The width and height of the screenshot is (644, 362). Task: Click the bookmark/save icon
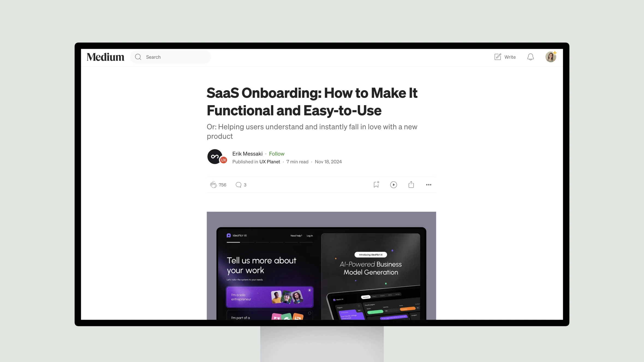click(x=375, y=184)
